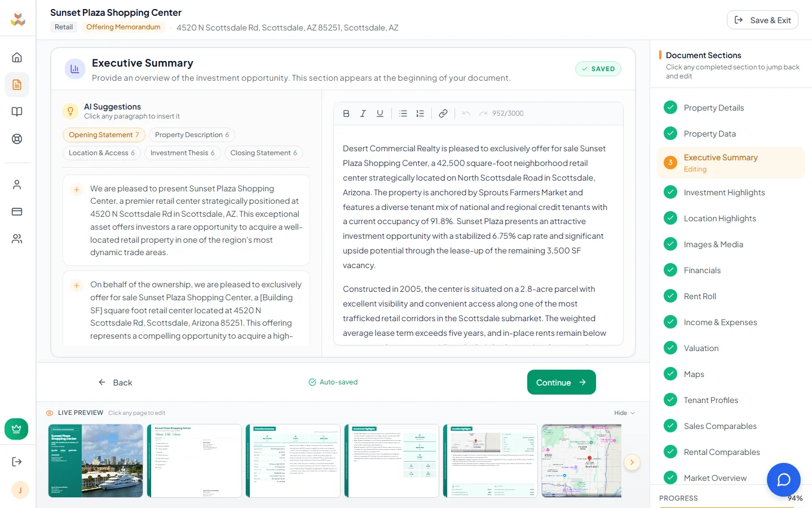Jump to the Financials document section
Viewport: 812px width, 508px height.
tap(702, 270)
